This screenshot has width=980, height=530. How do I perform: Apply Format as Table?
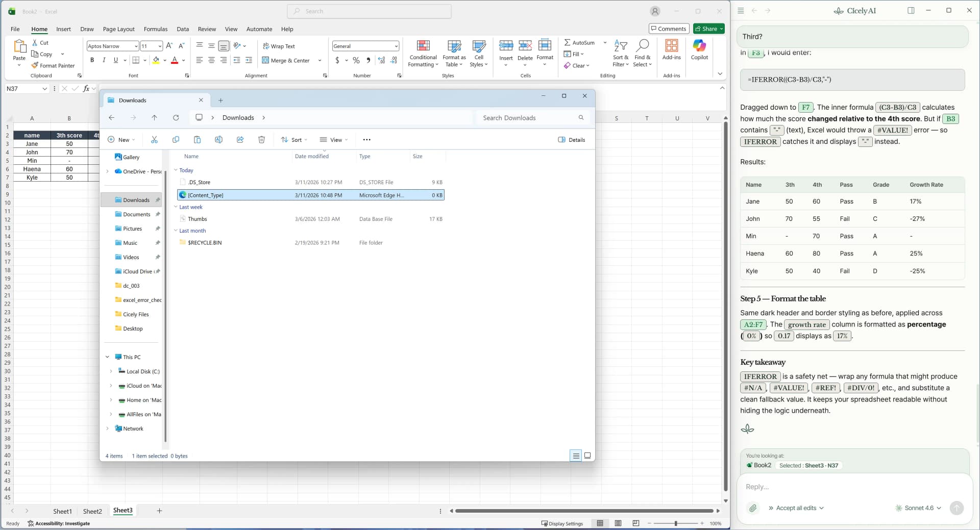pyautogui.click(x=454, y=53)
